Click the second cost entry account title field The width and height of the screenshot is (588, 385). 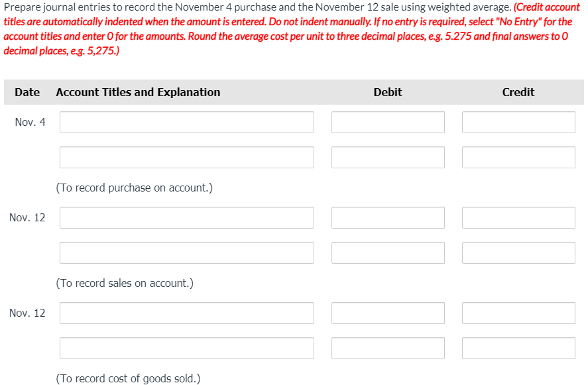point(186,348)
